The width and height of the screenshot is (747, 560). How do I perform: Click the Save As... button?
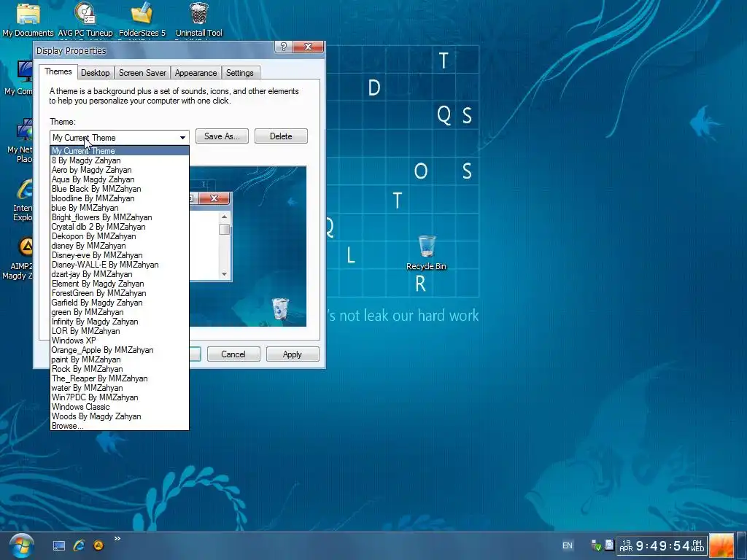[x=222, y=136]
